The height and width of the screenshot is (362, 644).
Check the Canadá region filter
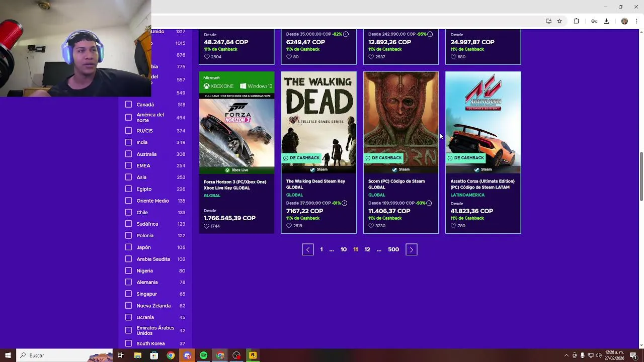(x=128, y=104)
